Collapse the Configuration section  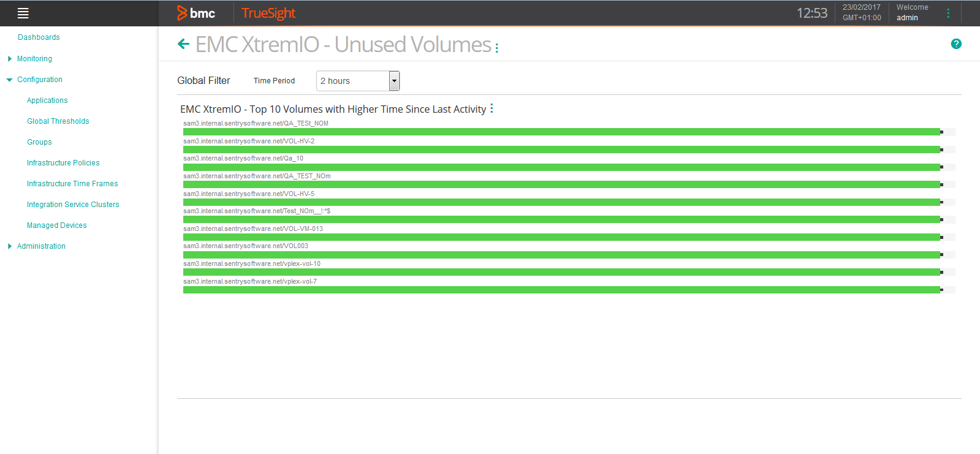[10, 80]
